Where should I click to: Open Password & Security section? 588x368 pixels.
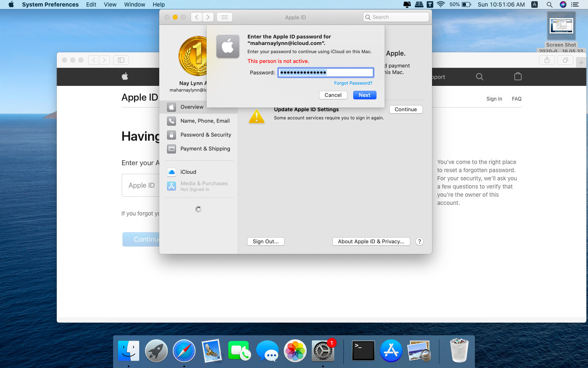(x=198, y=135)
